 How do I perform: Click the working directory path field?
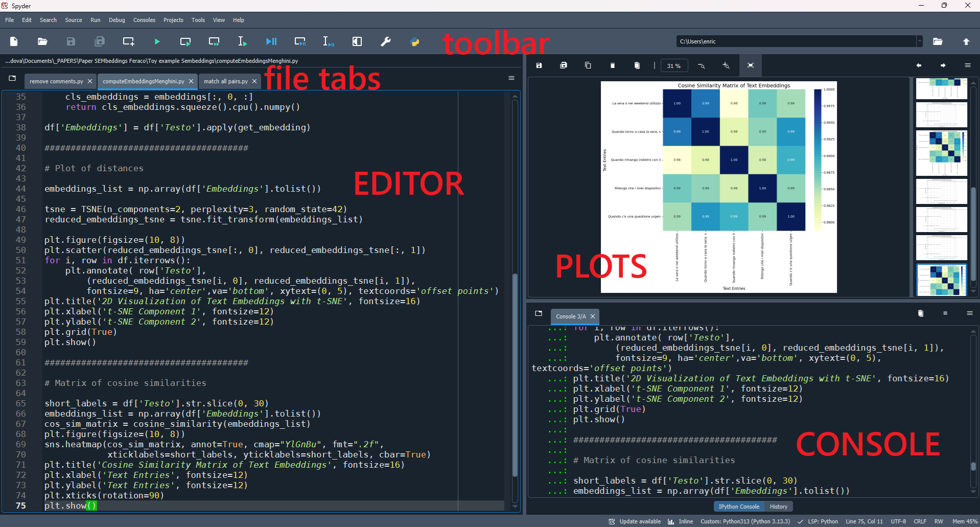coord(796,41)
